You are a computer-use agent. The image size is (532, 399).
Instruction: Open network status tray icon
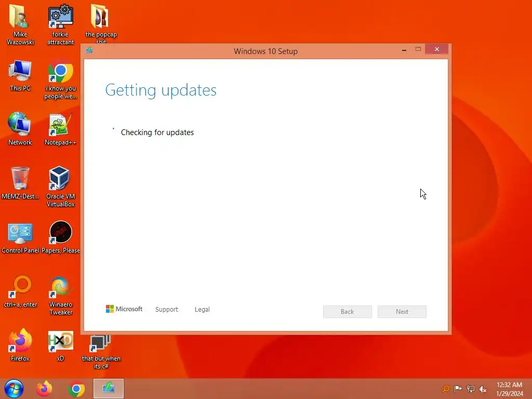(x=471, y=389)
